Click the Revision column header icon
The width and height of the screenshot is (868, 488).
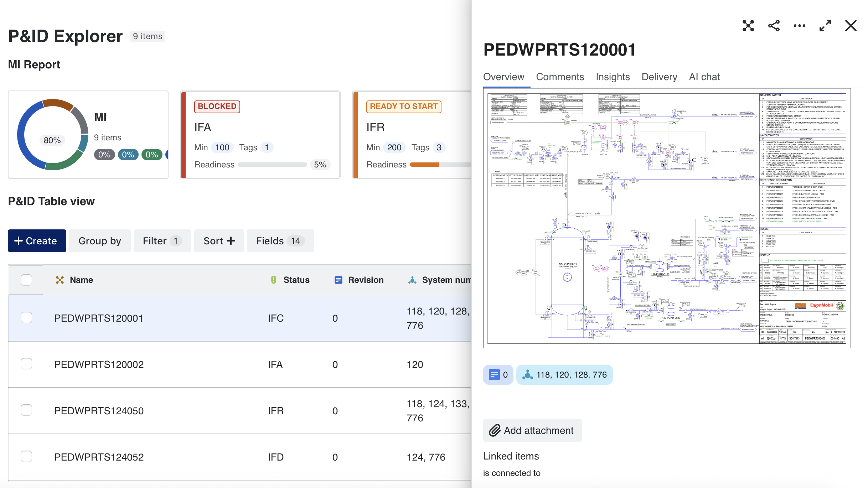[x=337, y=280]
